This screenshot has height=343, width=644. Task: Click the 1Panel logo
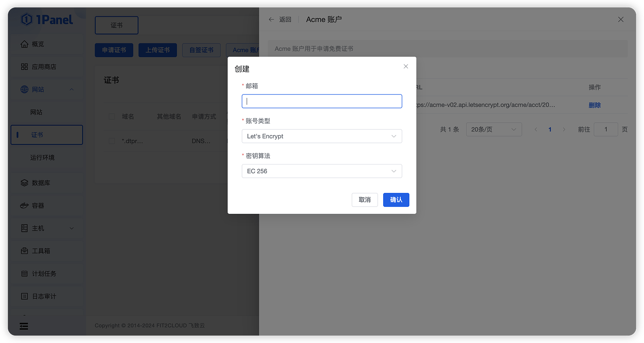coord(48,20)
